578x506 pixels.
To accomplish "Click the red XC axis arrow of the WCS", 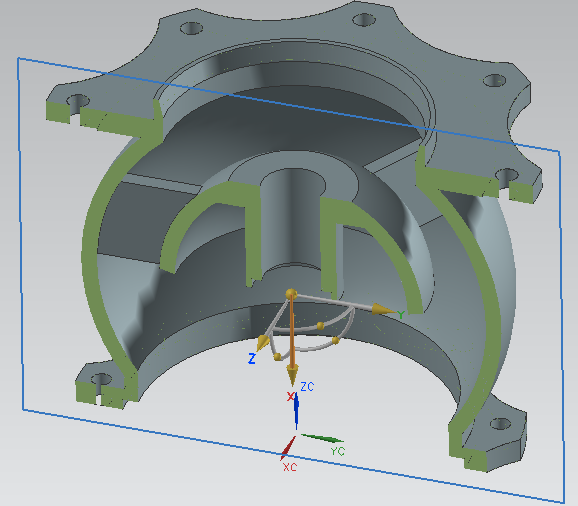I will [288, 448].
